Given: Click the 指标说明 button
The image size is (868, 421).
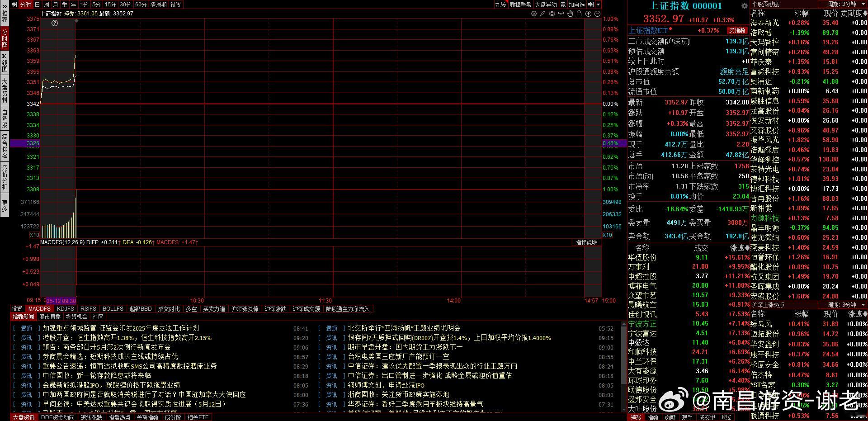Looking at the screenshot, I should point(587,243).
